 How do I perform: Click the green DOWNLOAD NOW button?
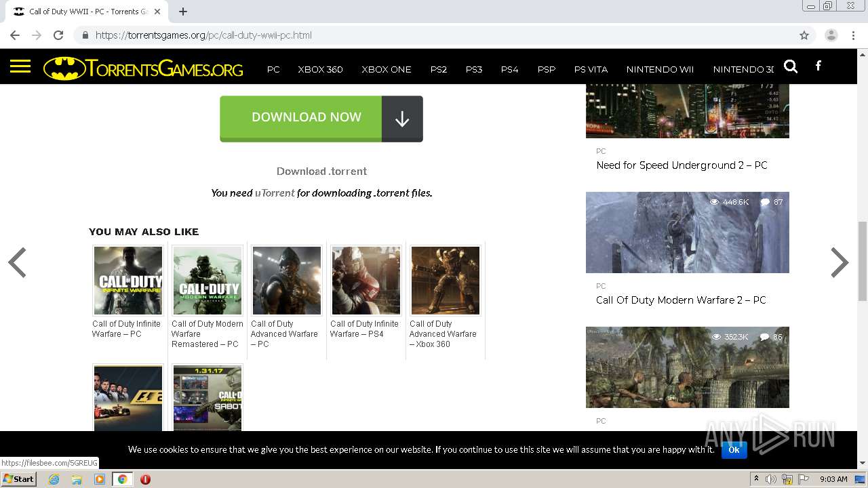321,119
